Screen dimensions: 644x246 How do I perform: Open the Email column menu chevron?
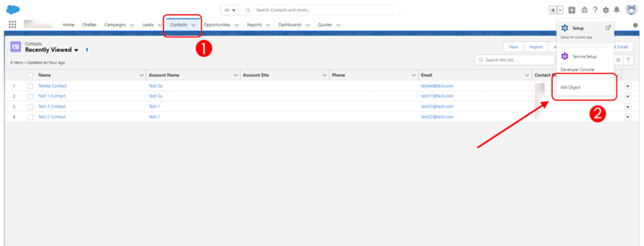tap(528, 75)
